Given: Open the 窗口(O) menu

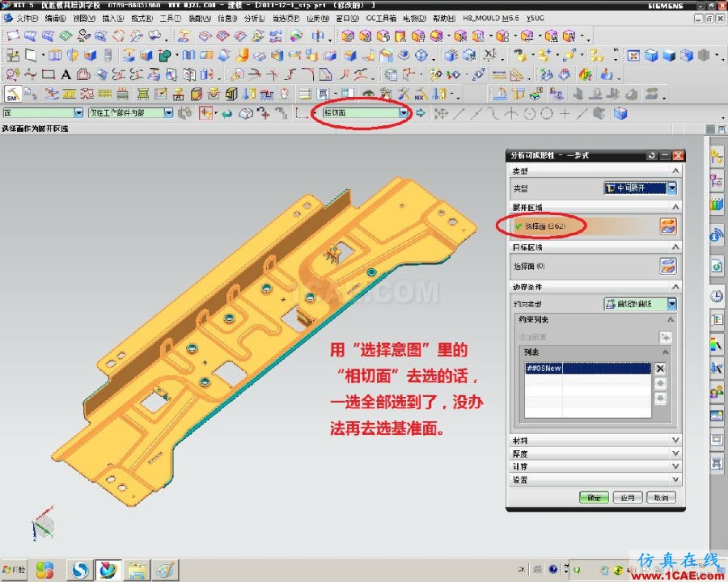Looking at the screenshot, I should click(347, 18).
